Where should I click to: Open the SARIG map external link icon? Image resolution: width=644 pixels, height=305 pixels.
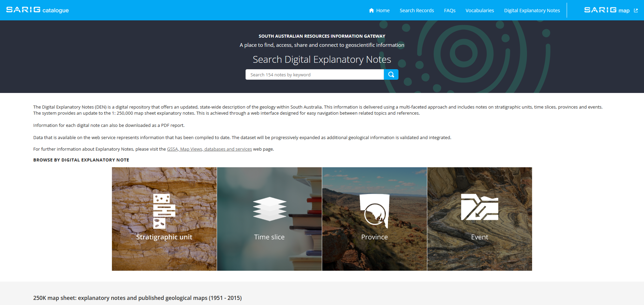click(x=636, y=11)
